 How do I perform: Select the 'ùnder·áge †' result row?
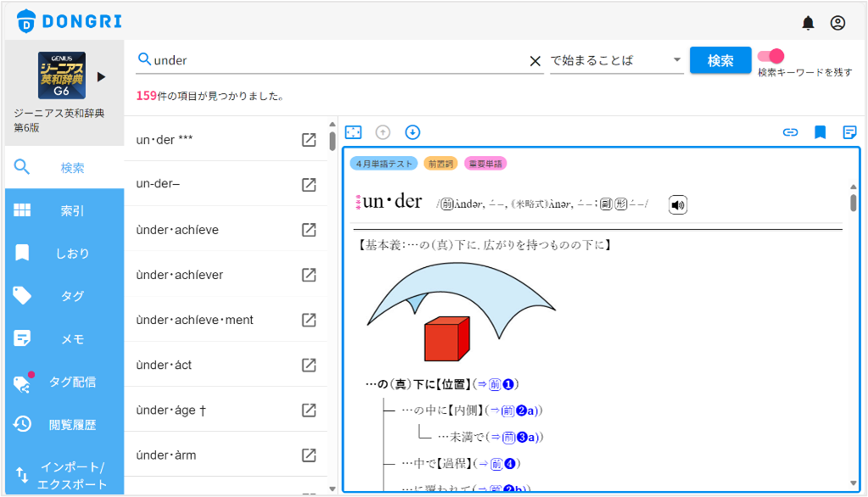click(x=226, y=410)
